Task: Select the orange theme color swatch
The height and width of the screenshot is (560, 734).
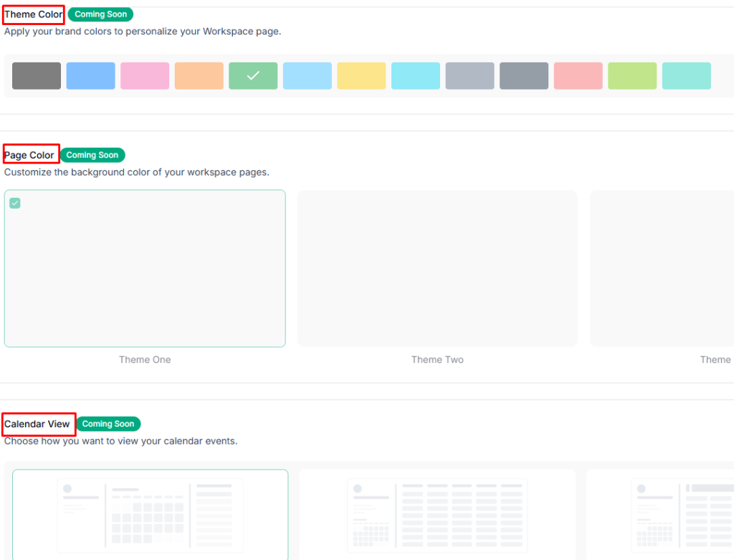Action: click(199, 75)
